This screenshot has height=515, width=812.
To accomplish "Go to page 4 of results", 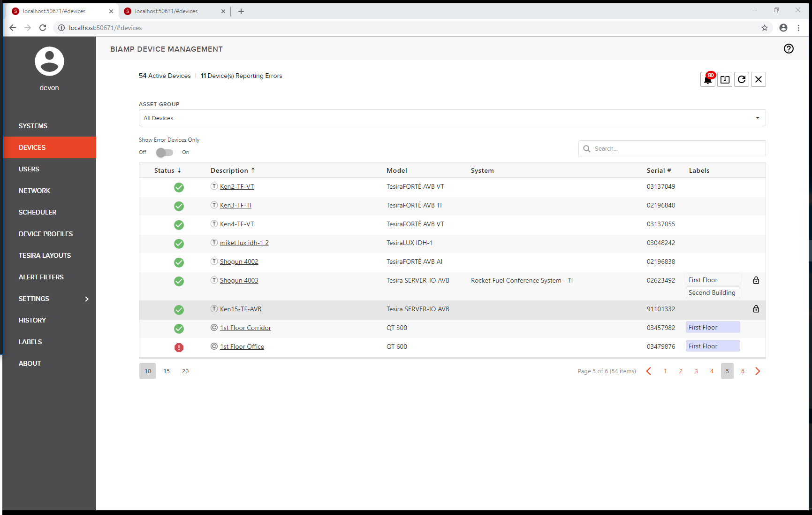I will click(712, 371).
